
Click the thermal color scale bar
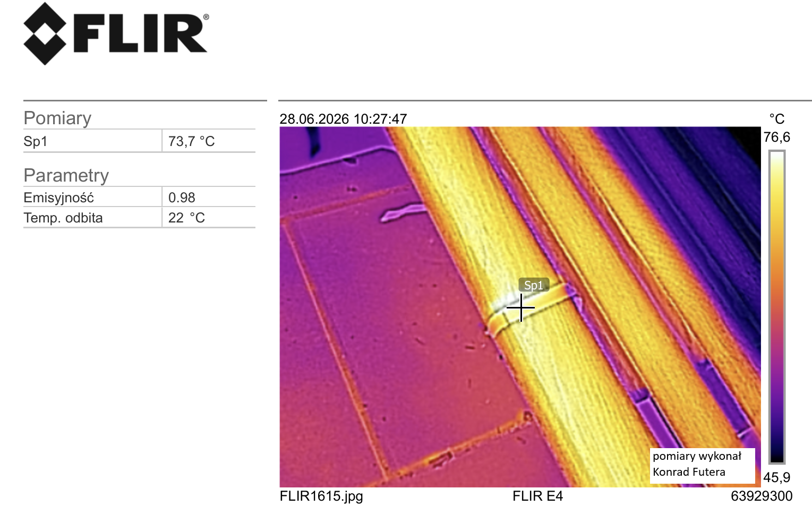pos(777,307)
